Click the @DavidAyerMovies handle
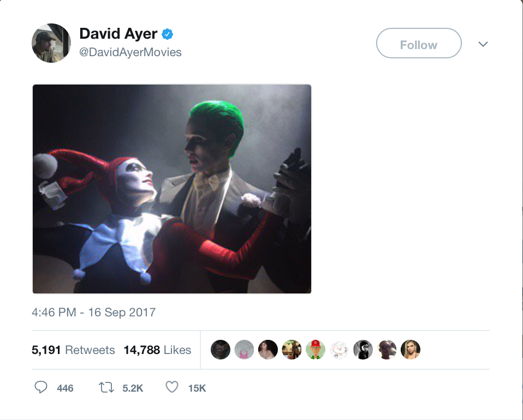The image size is (523, 420). coord(130,52)
